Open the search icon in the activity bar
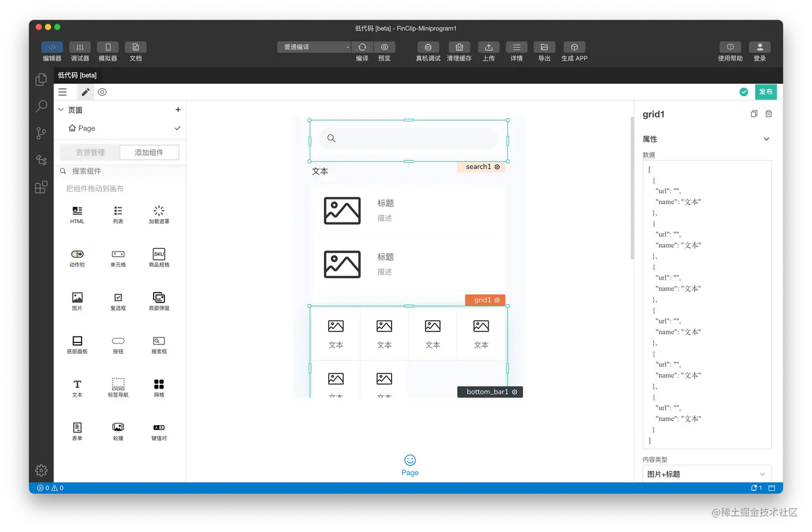Screen dimensions: 812x532 coord(41,106)
